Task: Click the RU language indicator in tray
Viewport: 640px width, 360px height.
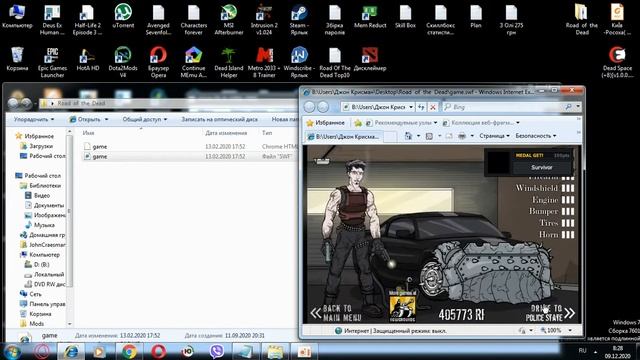Action: (582, 351)
